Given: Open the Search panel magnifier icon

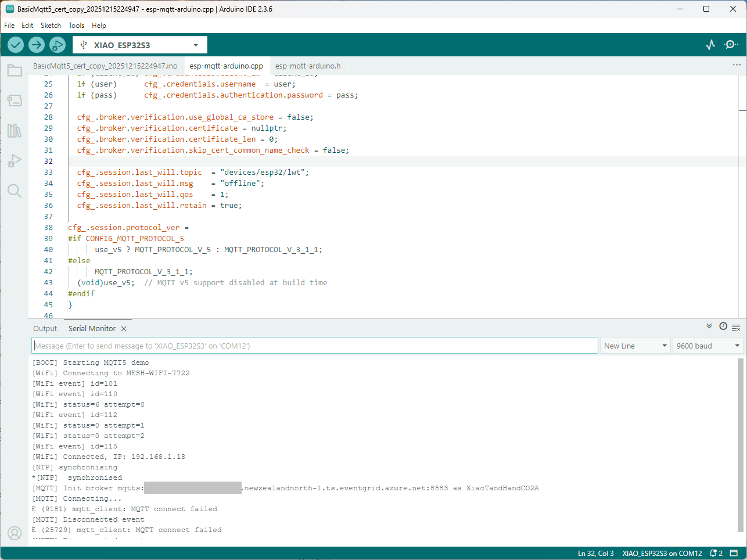Looking at the screenshot, I should click(15, 191).
